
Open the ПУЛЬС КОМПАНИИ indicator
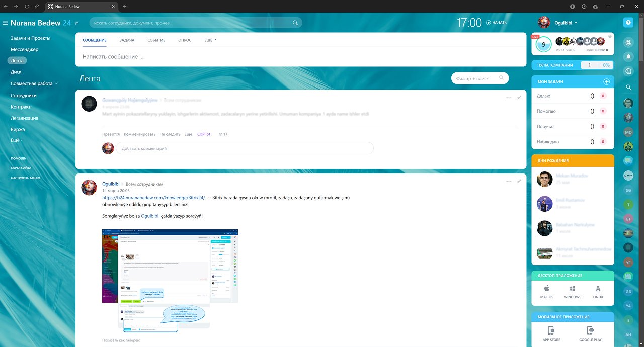click(x=573, y=65)
